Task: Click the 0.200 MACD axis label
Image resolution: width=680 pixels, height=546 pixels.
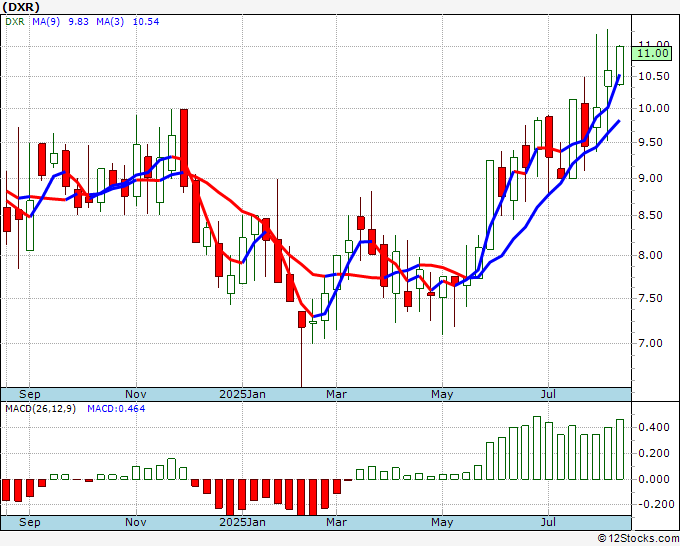Action: pyautogui.click(x=654, y=454)
